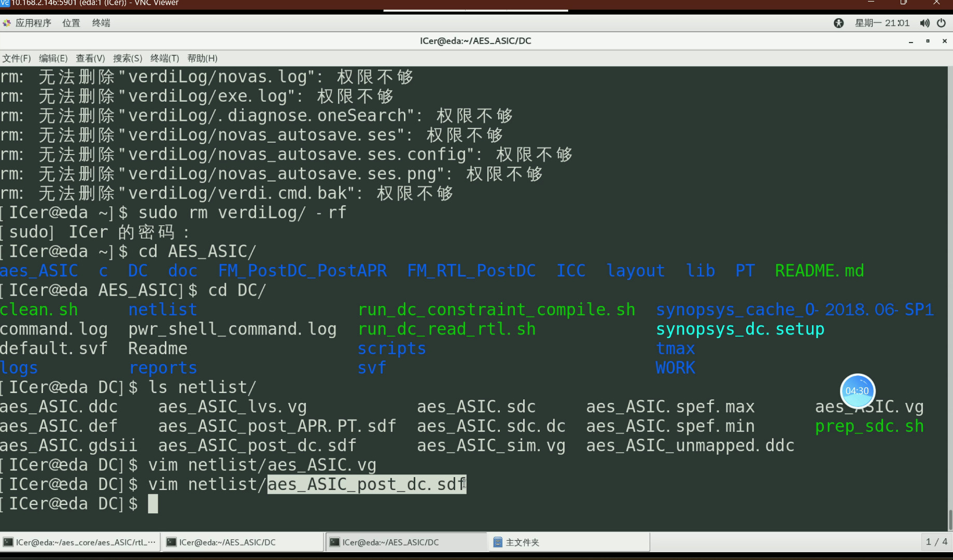The height and width of the screenshot is (560, 953).
Task: Click the text command.log
Action: (x=54, y=329)
